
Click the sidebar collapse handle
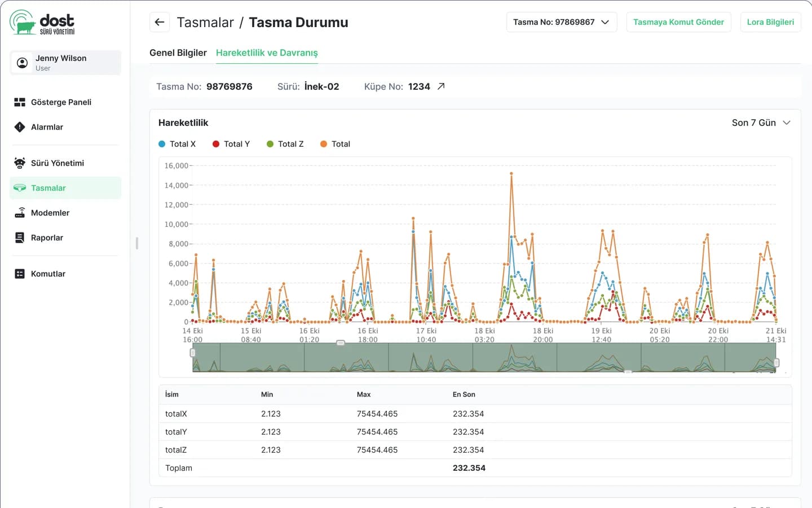point(137,243)
